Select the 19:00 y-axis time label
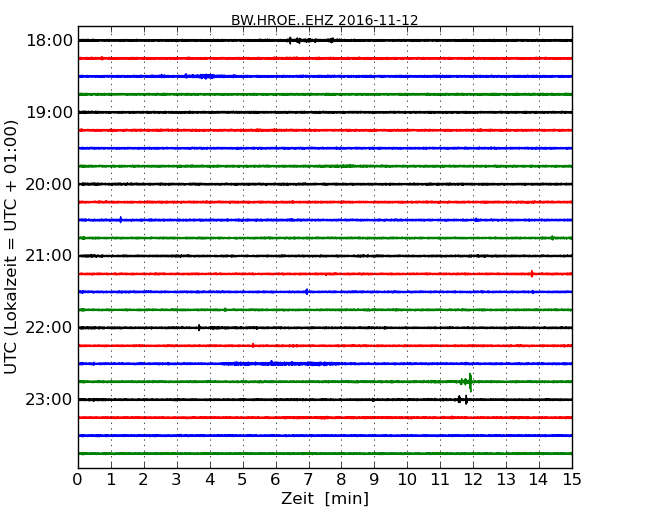Image resolution: width=650 pixels, height=520 pixels. pos(49,112)
